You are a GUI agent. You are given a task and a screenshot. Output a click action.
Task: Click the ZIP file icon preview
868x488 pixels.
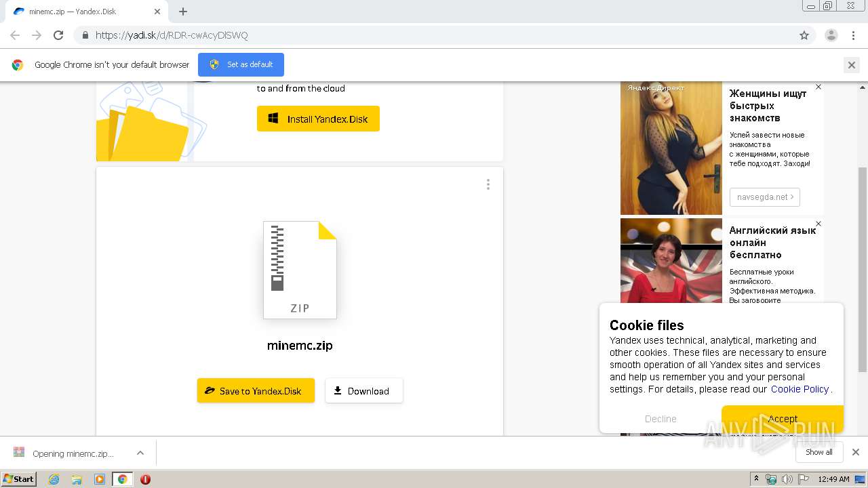[x=300, y=270]
